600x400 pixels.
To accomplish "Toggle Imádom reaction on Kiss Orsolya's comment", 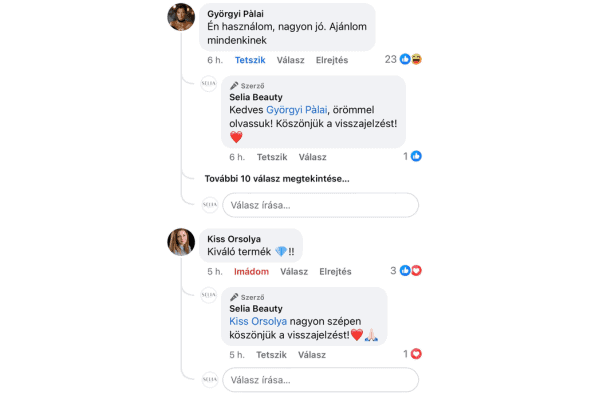I will click(251, 271).
